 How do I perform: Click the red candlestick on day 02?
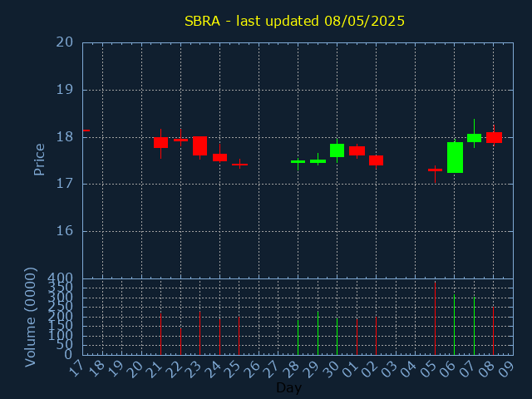click(x=376, y=160)
